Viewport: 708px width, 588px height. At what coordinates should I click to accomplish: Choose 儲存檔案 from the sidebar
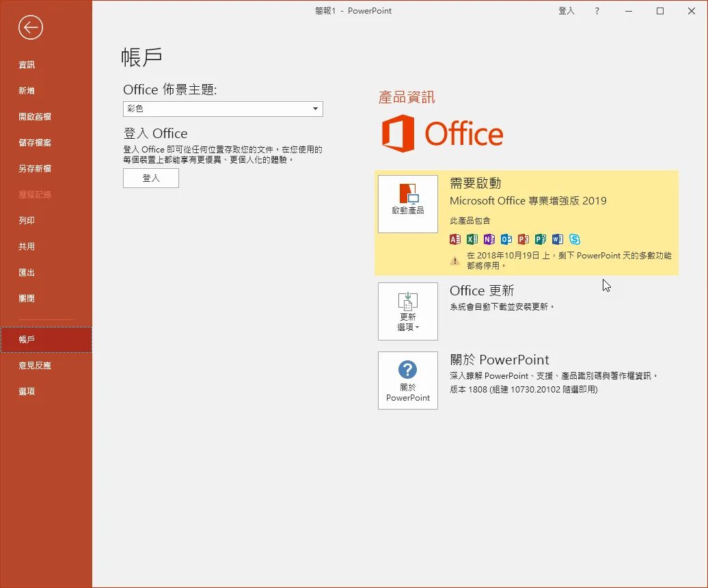coord(35,143)
